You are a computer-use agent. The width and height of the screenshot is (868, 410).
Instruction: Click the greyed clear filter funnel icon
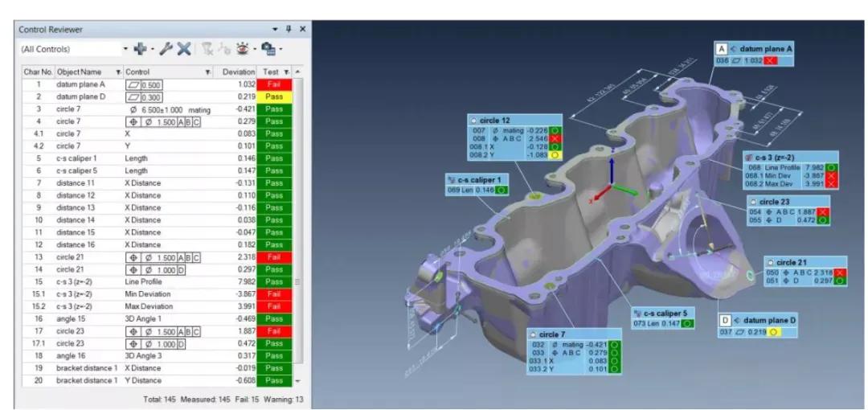(x=207, y=49)
